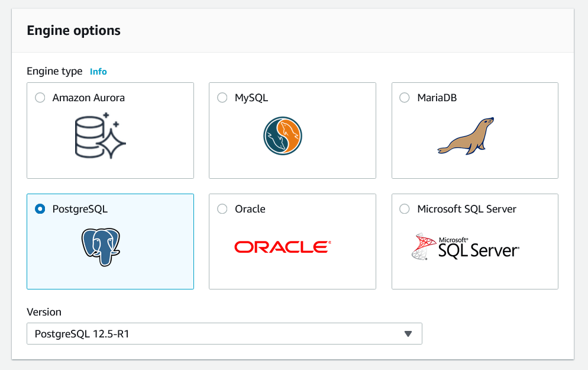Image resolution: width=588 pixels, height=370 pixels.
Task: Click the 'Engine type' label
Action: pyautogui.click(x=55, y=71)
